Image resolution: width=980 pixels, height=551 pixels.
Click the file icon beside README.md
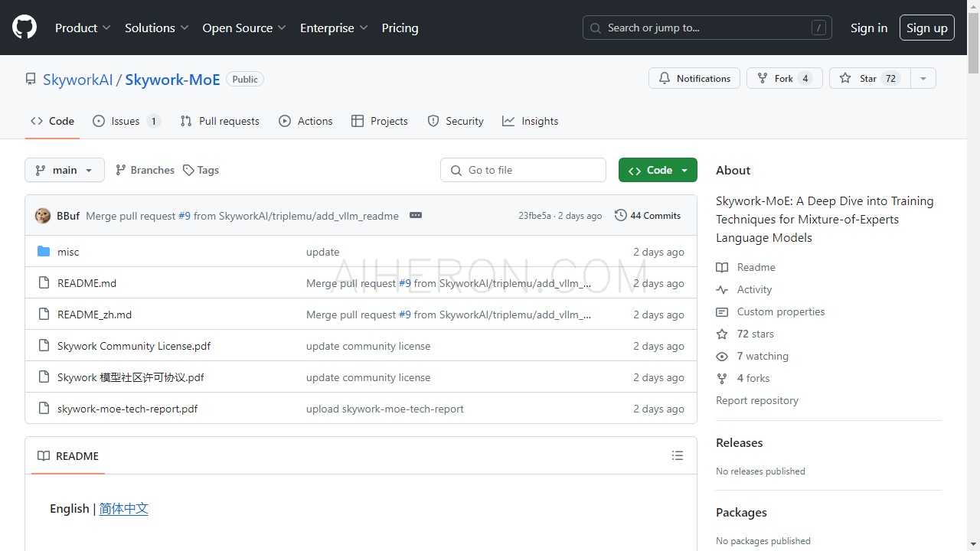(x=44, y=283)
